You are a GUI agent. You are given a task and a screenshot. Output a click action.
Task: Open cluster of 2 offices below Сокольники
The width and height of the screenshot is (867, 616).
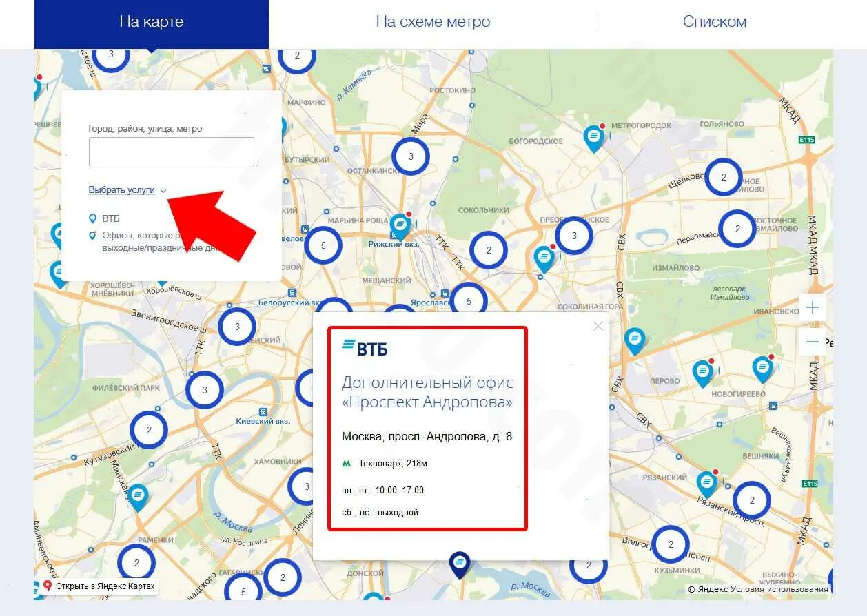(x=489, y=250)
